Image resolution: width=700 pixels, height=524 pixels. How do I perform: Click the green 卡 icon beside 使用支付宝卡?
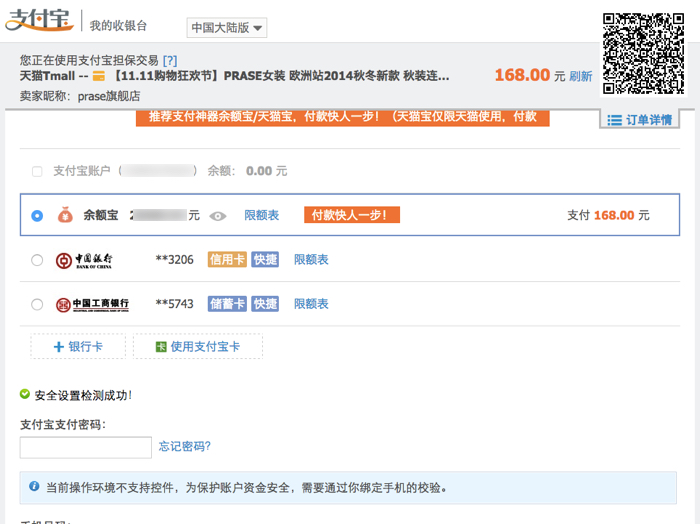161,347
